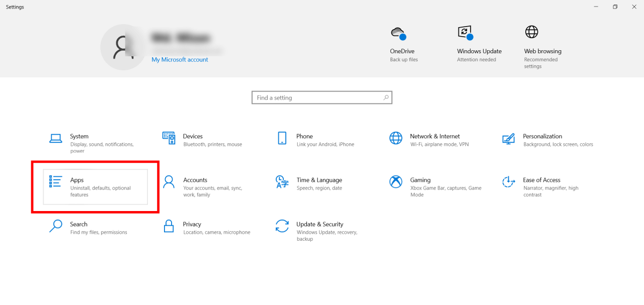The height and width of the screenshot is (305, 644).
Task: Open the Update & Security refresh icon
Action: (282, 226)
